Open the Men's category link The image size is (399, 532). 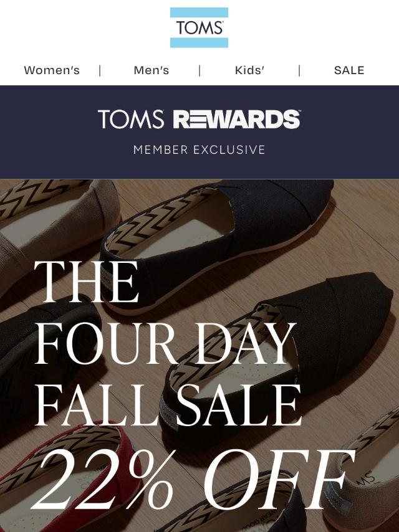click(x=151, y=70)
